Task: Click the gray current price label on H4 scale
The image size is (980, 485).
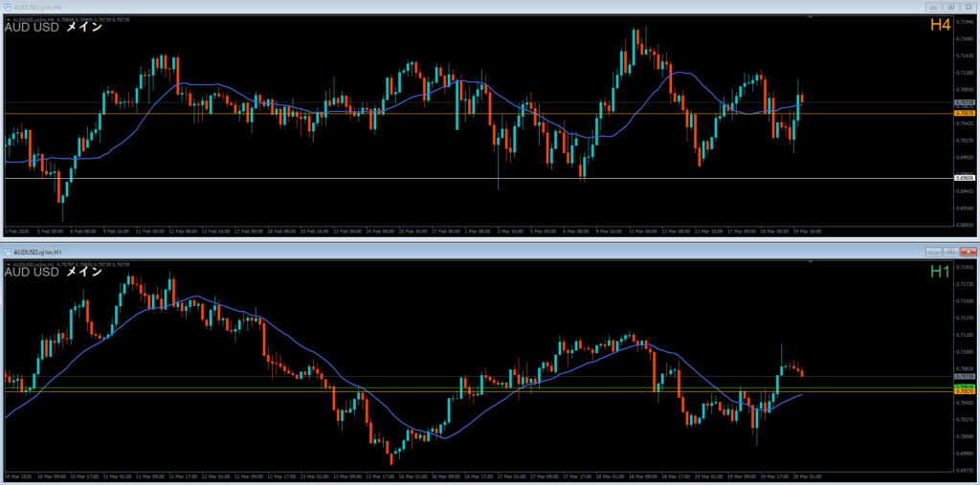Action: (x=965, y=102)
